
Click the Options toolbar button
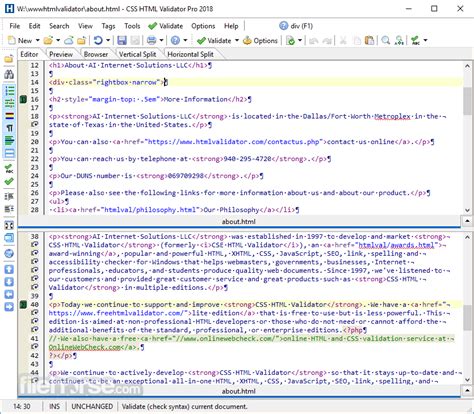click(260, 41)
